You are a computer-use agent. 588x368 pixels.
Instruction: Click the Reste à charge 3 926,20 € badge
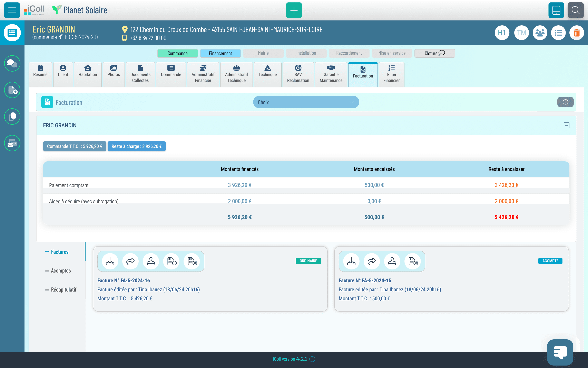pos(137,146)
